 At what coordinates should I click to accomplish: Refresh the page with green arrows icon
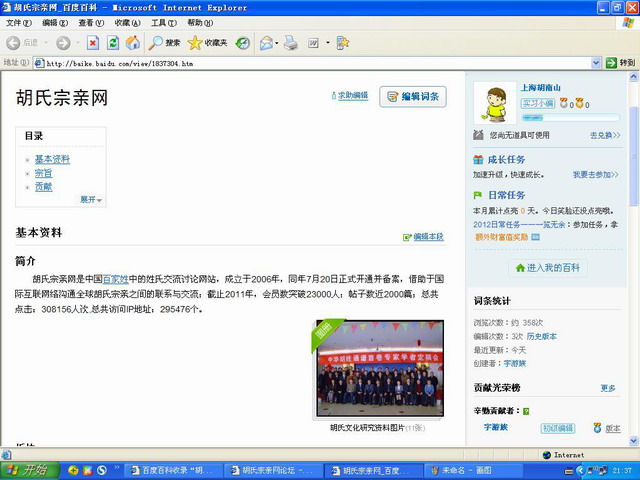[113, 43]
